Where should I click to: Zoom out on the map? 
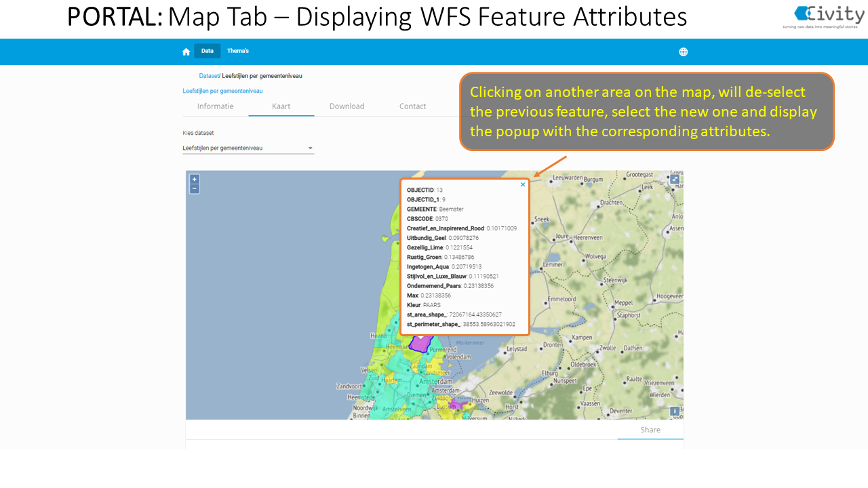[x=194, y=188]
